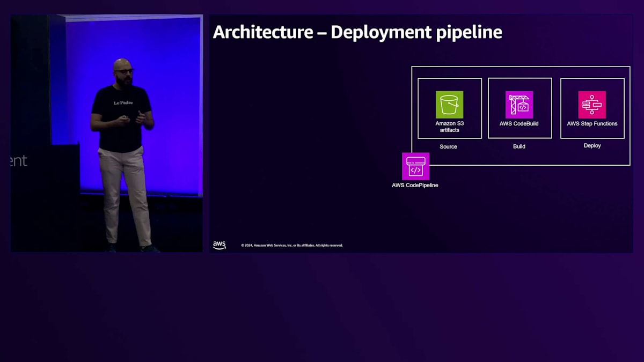
Task: Click the speaker video thumbnail
Action: click(x=107, y=133)
